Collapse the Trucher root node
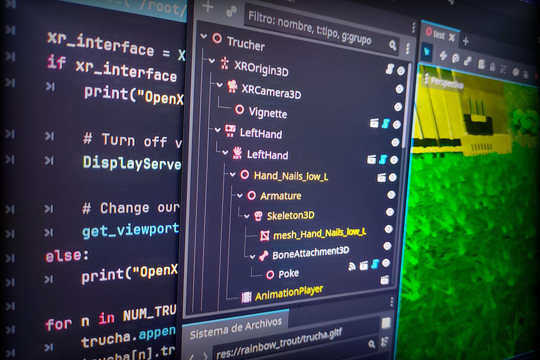This screenshot has height=360, width=540. pos(204,35)
